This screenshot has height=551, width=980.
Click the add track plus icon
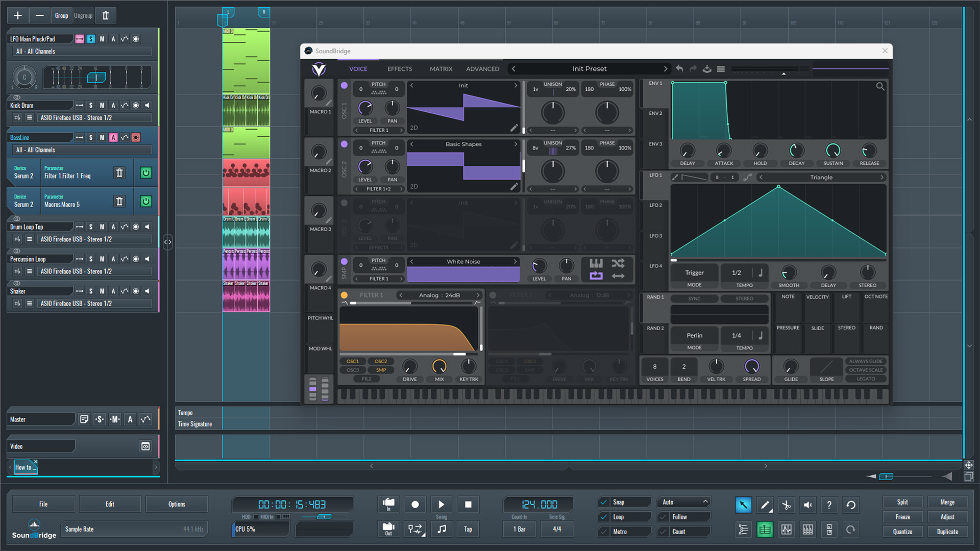tap(18, 15)
